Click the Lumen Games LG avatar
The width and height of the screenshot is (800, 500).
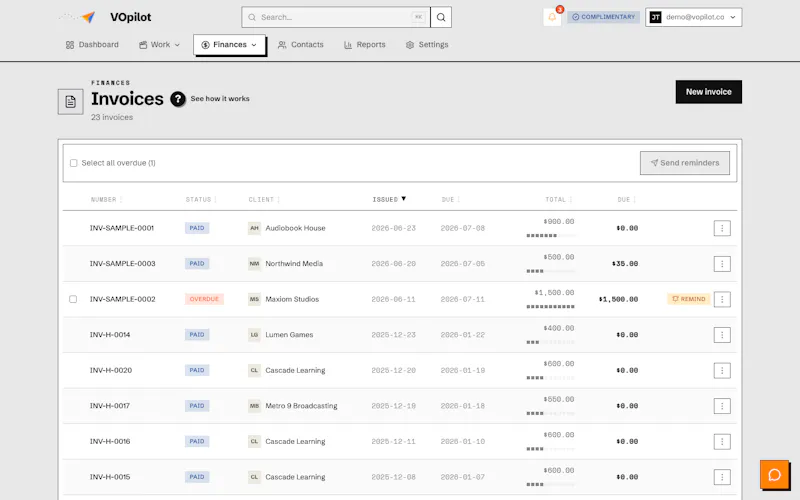(x=254, y=335)
